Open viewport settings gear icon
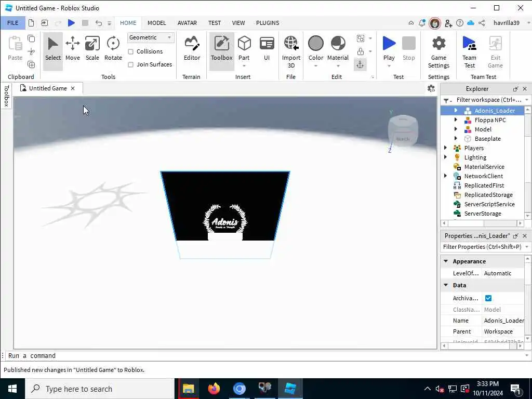Viewport: 532px width, 399px height. click(x=431, y=88)
